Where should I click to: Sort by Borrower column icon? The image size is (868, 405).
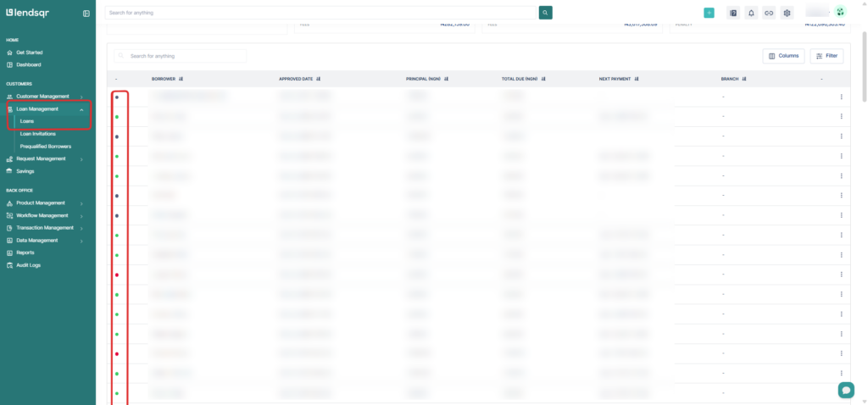(182, 79)
